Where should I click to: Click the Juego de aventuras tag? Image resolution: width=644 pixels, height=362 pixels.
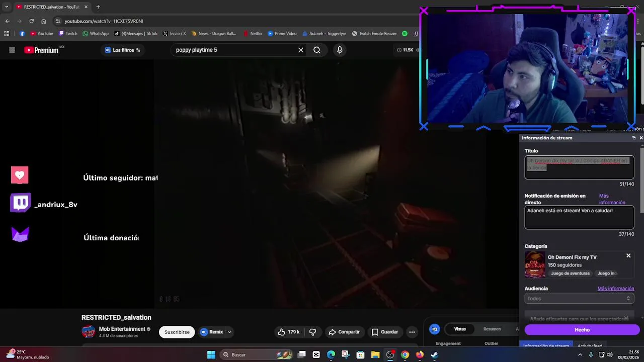pyautogui.click(x=570, y=273)
